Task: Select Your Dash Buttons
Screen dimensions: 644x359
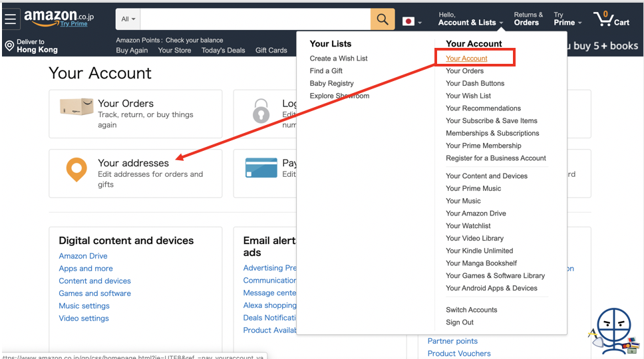Action: pyautogui.click(x=475, y=83)
